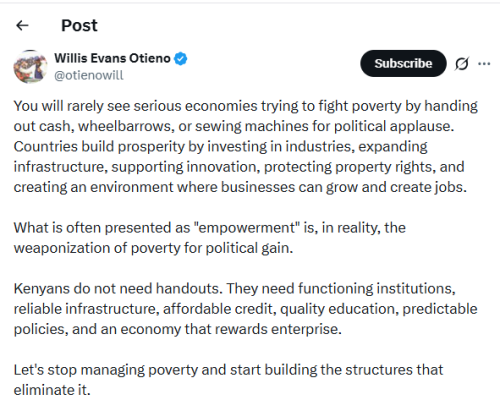Click the line "weaponization of poverty for political gain"
This screenshot has width=500, height=400.
pos(153,248)
